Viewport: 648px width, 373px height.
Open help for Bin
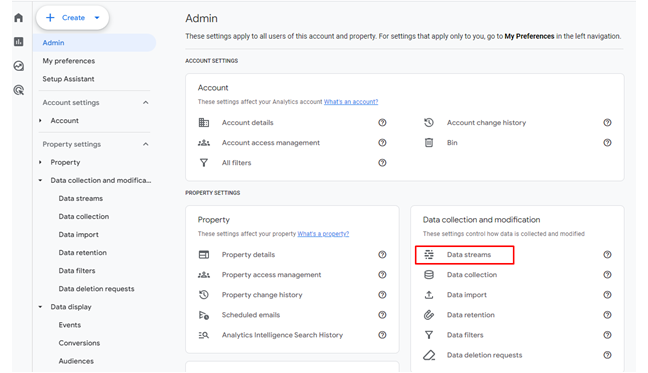coord(607,143)
